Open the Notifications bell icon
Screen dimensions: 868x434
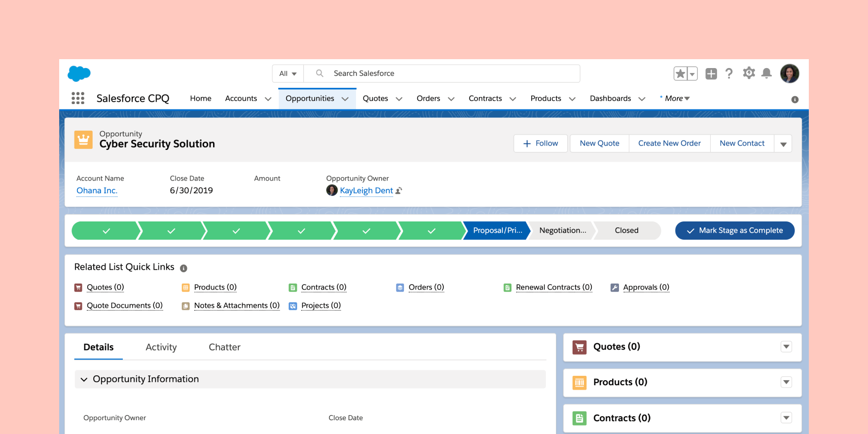pyautogui.click(x=766, y=73)
